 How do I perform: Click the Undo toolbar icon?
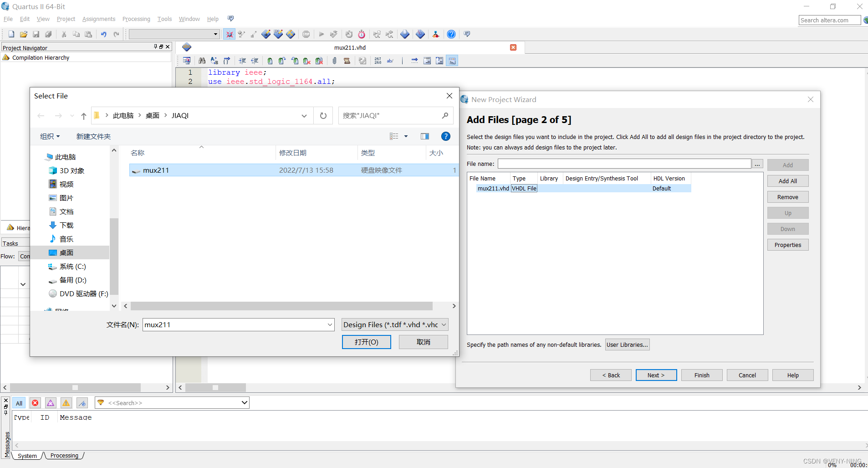point(104,34)
